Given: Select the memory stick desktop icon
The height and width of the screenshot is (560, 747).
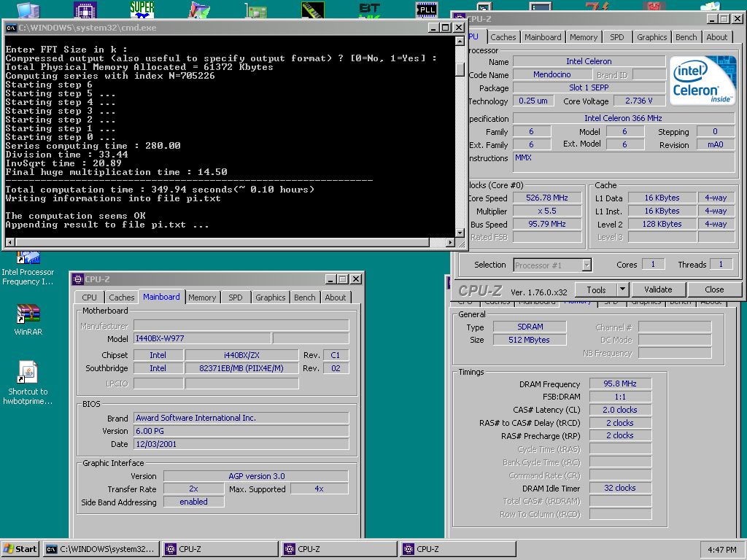Looking at the screenshot, I should [313, 9].
